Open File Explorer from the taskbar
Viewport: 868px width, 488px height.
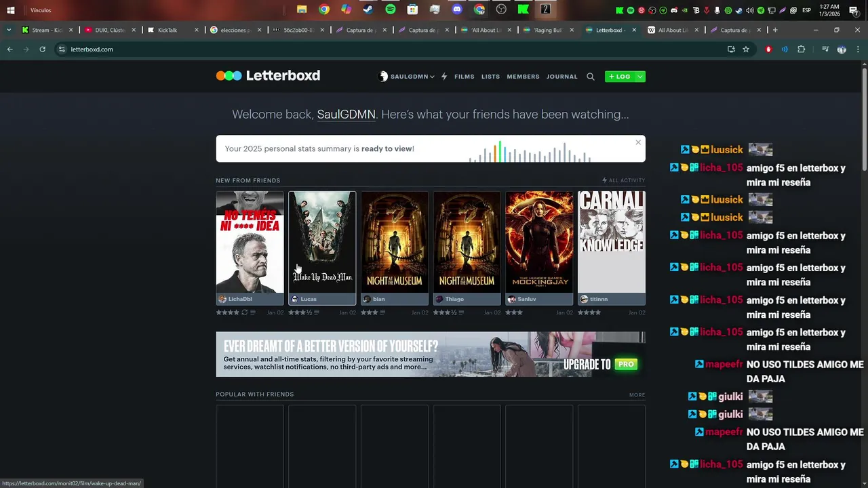coord(302,9)
